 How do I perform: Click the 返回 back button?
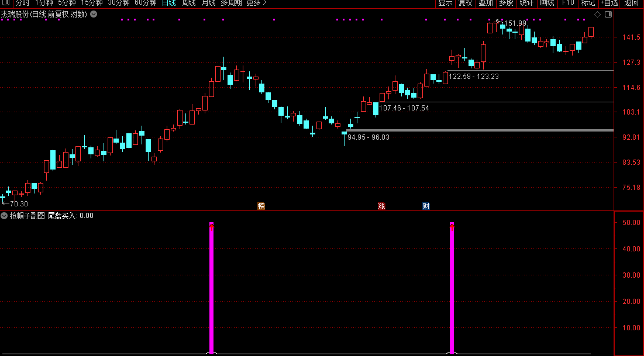pyautogui.click(x=631, y=3)
